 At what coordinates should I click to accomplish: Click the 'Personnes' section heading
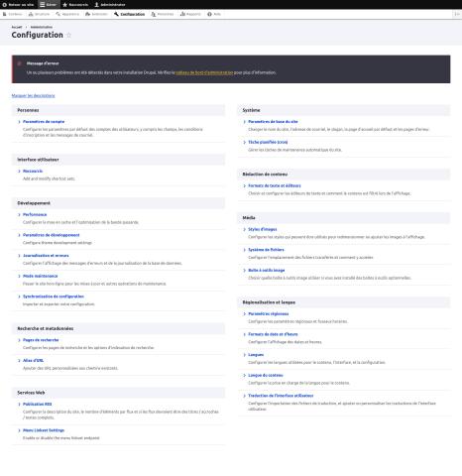coord(28,110)
